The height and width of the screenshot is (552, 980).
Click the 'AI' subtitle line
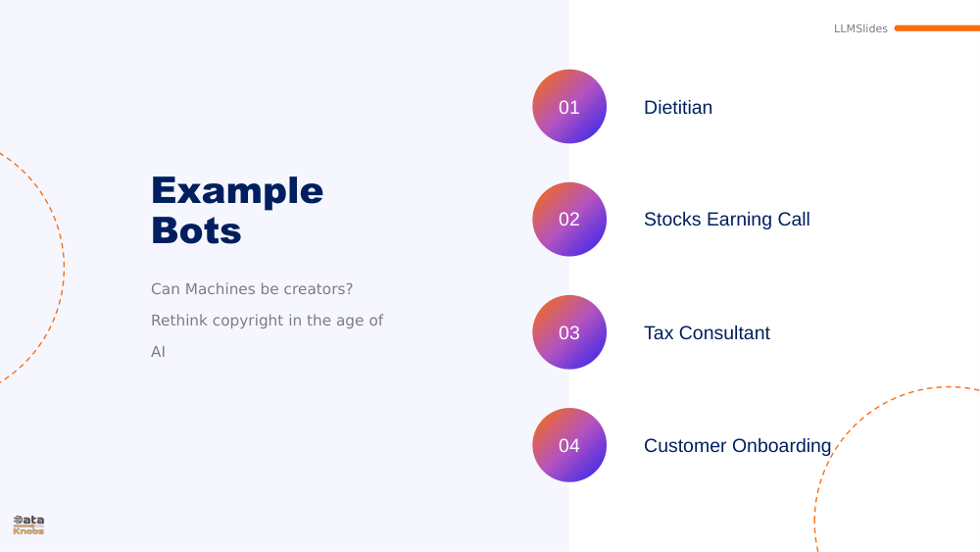pos(158,352)
